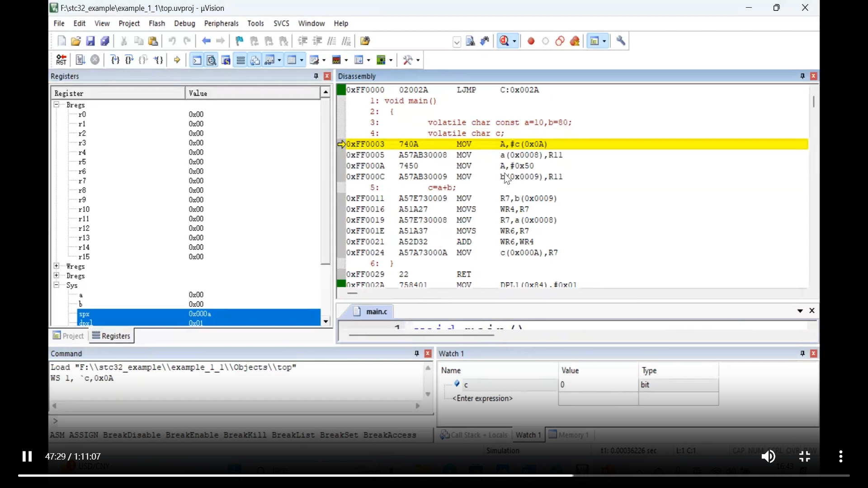Step into one line icon

click(115, 60)
